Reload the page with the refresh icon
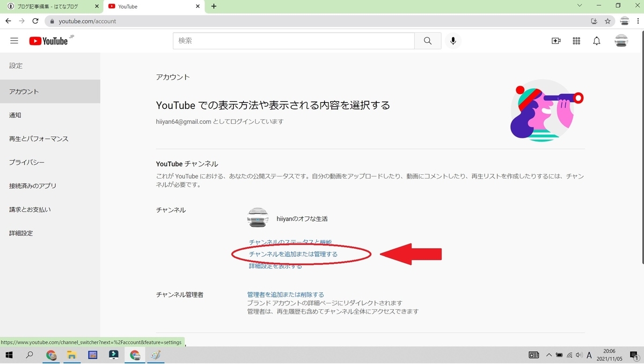 click(35, 21)
